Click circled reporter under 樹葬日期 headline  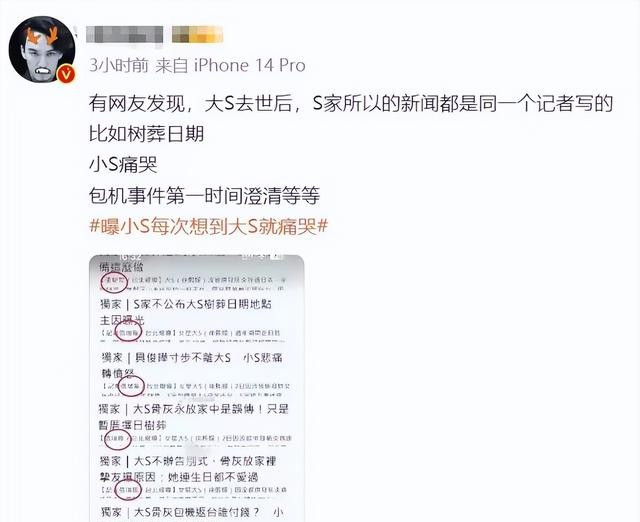129,332
